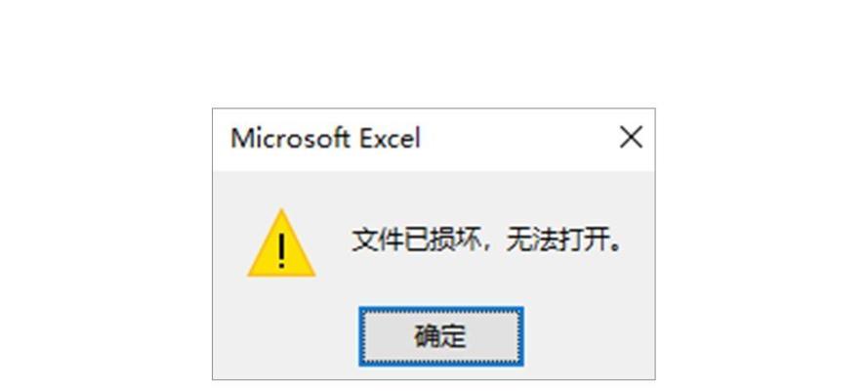Screen dimensions: 868x391
Task: Confirm the corrupted file error with 确定
Action: coord(440,336)
